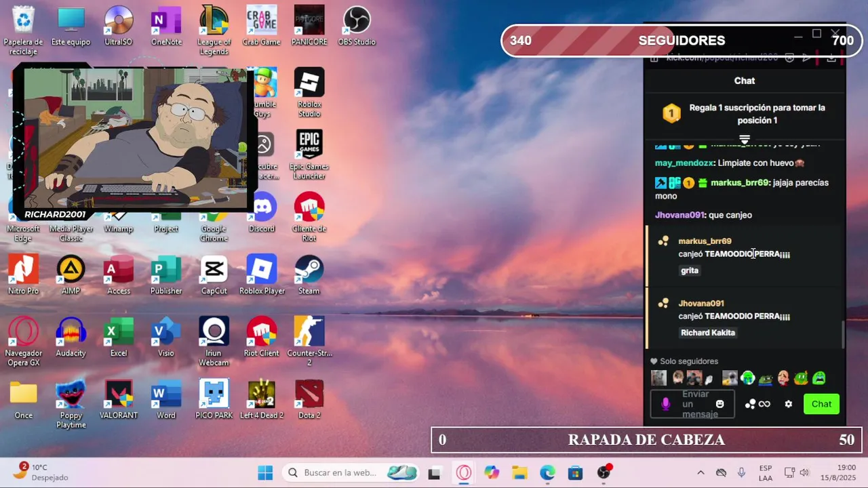Expand the hidden system tray icons chevron
The width and height of the screenshot is (868, 488).
(701, 472)
